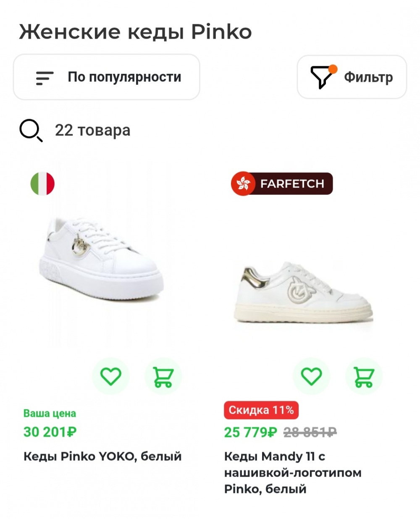Open sorting options list
This screenshot has height=519, width=420.
tap(106, 77)
